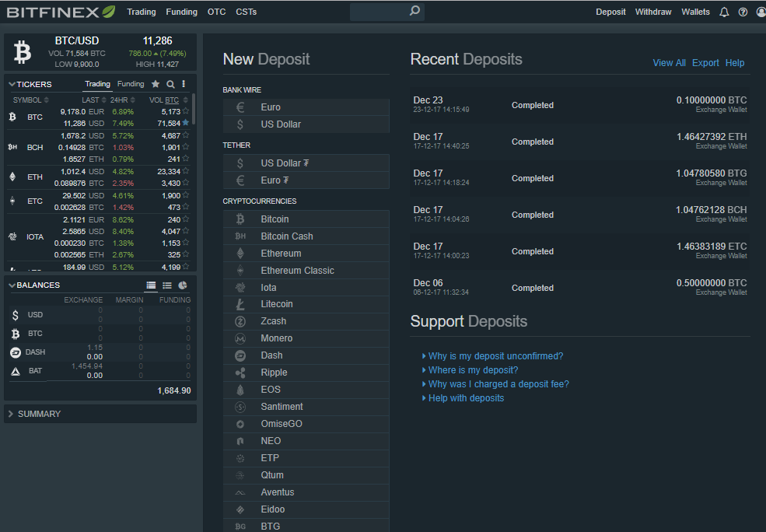The height and width of the screenshot is (532, 766).
Task: Click the Zcash icon in deposit list
Action: [240, 321]
